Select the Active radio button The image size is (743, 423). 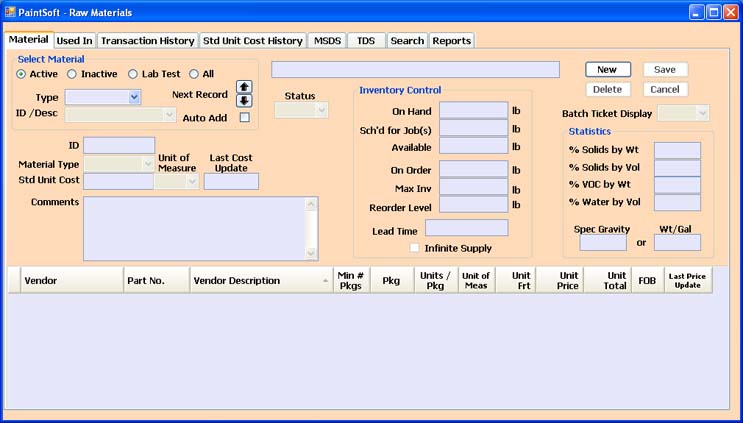click(x=21, y=74)
